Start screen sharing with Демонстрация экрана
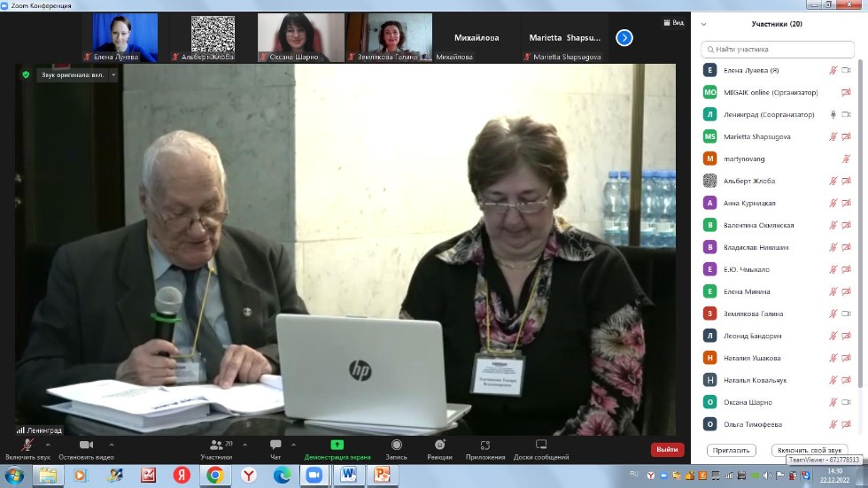Screen dimensions: 868x488 [x=337, y=446]
